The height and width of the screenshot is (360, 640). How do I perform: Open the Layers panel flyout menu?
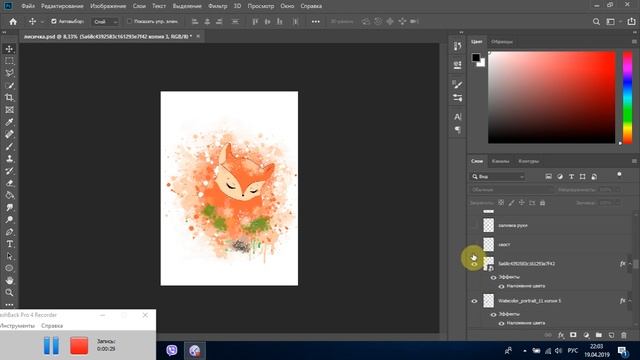pos(634,161)
